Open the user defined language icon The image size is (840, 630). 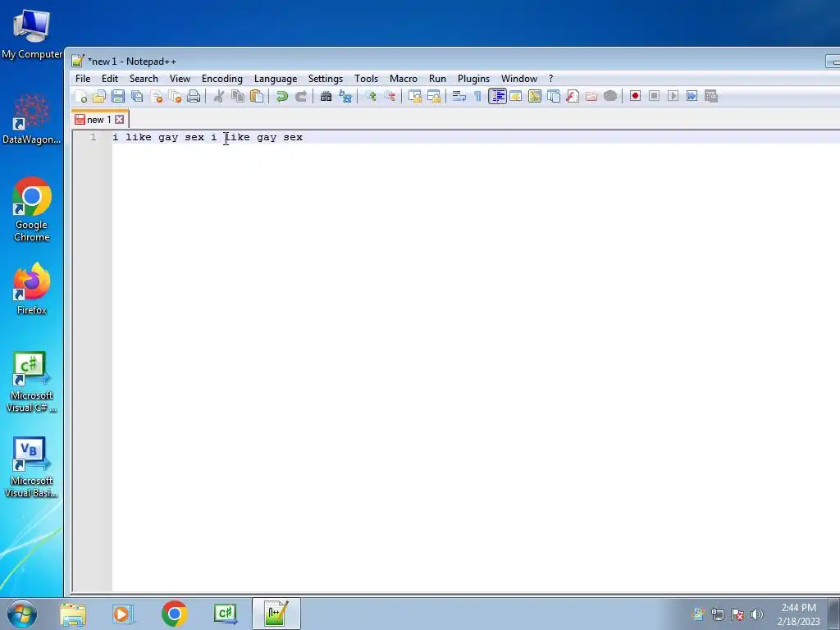pyautogui.click(x=516, y=97)
